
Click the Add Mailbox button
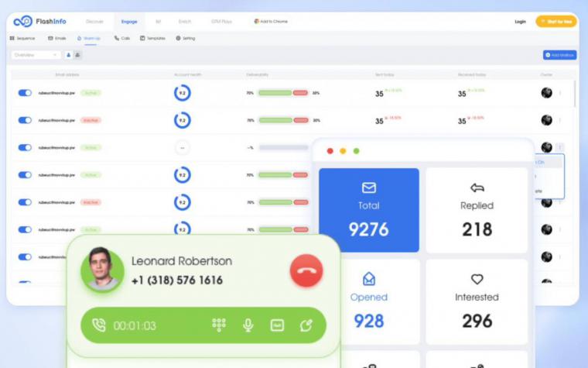(x=560, y=55)
